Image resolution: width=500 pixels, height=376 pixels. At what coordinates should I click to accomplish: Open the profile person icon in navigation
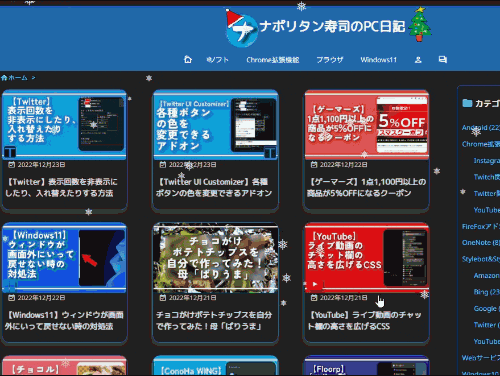tap(418, 60)
